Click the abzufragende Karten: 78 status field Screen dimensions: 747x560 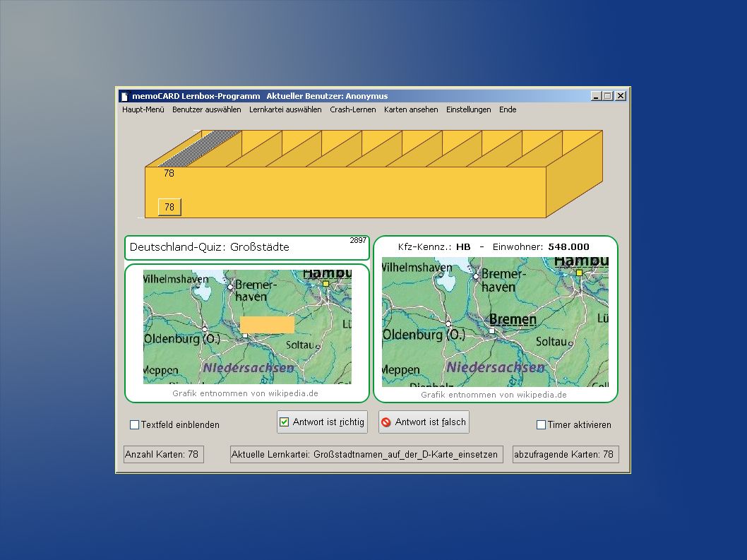[566, 454]
